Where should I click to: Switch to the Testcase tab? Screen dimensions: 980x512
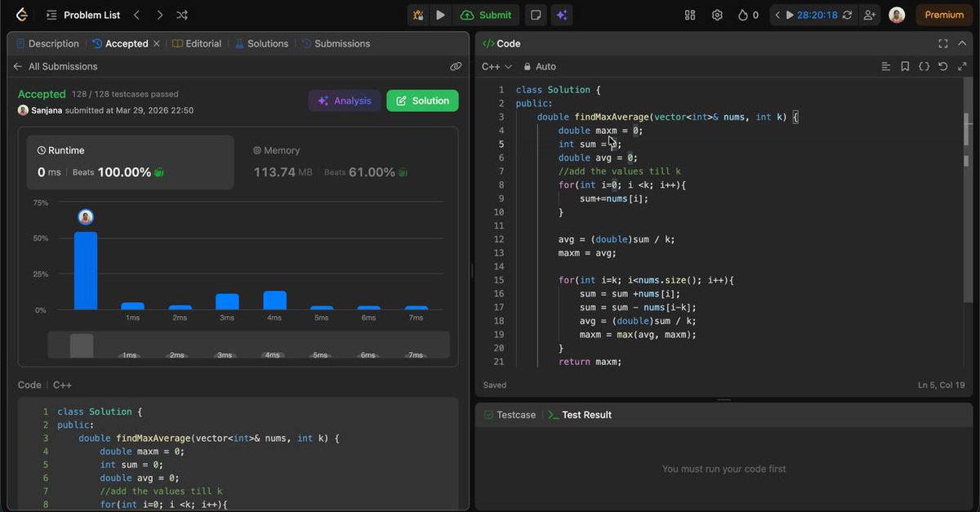(510, 415)
